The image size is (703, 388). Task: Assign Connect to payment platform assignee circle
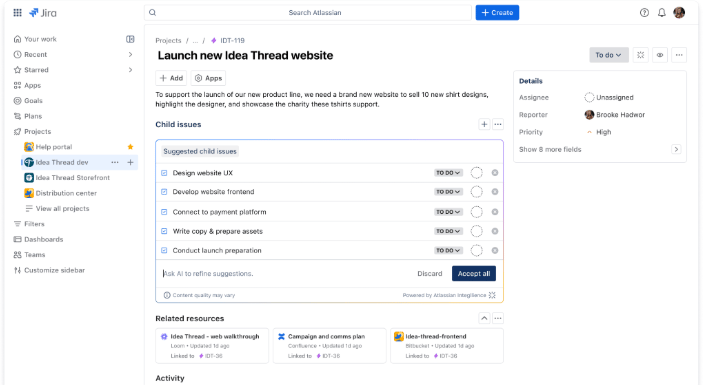(477, 212)
